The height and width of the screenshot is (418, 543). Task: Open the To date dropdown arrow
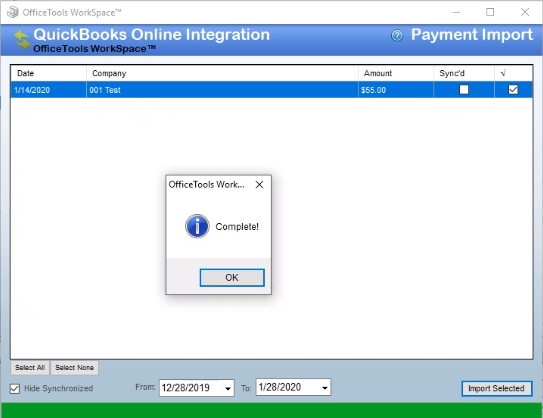(x=324, y=388)
